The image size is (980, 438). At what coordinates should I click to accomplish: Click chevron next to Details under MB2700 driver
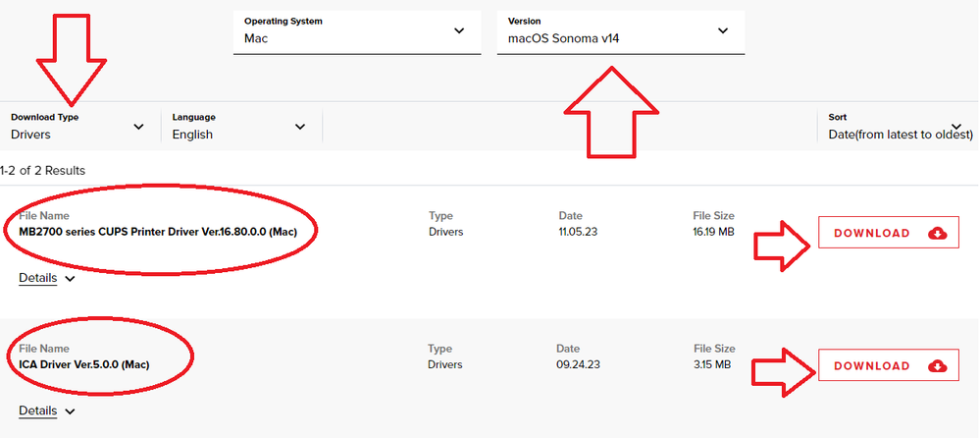pos(70,279)
